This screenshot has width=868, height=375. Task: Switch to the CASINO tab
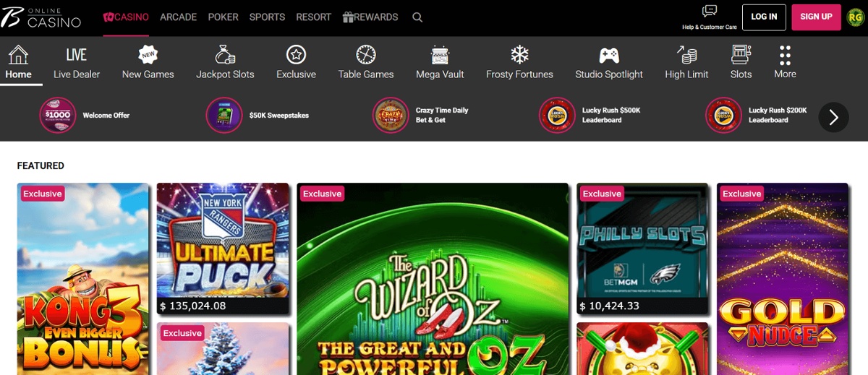(126, 17)
